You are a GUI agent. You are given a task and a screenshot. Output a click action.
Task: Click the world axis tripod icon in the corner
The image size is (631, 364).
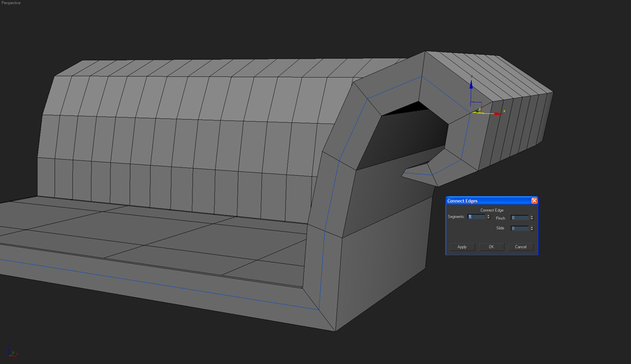click(x=13, y=352)
